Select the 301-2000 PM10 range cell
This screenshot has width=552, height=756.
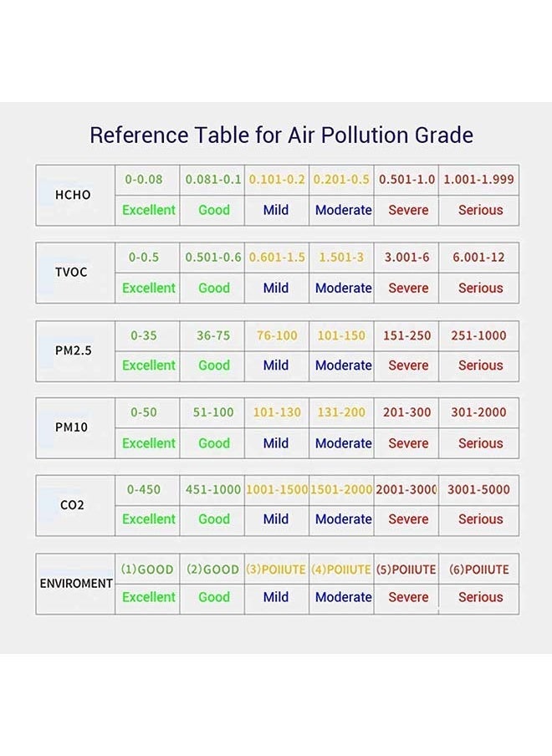coord(478,413)
